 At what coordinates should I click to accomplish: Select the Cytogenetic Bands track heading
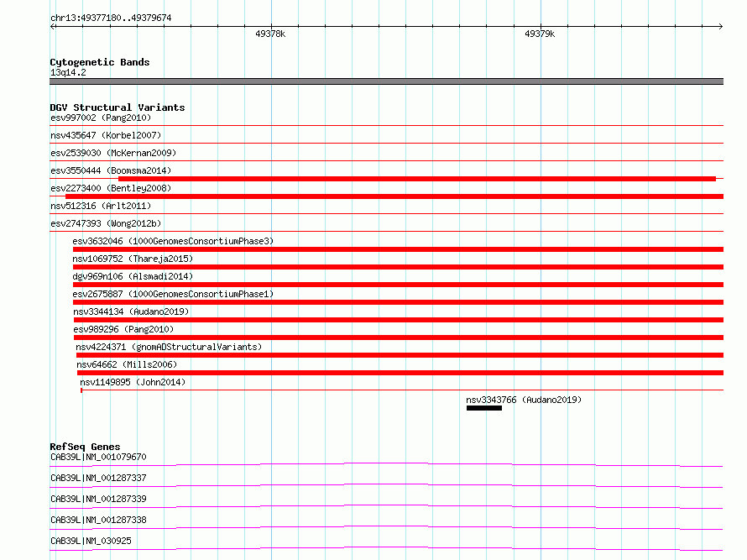pos(100,62)
